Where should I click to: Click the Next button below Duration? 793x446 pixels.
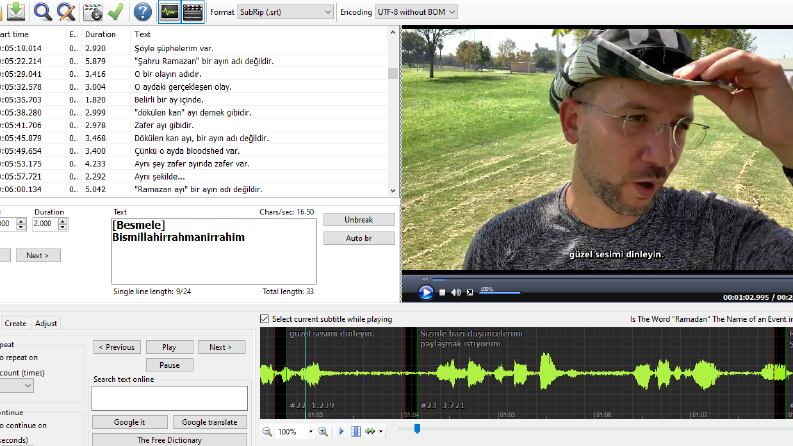coord(37,255)
